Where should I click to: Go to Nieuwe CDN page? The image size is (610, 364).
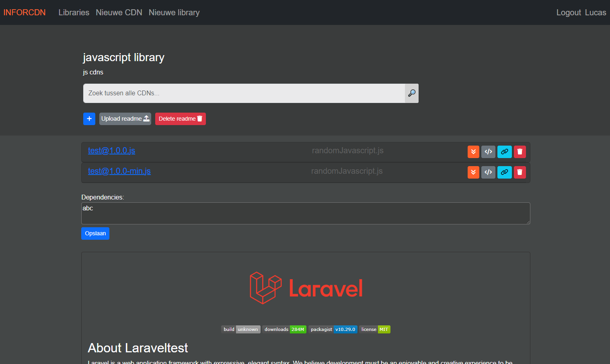(x=119, y=12)
